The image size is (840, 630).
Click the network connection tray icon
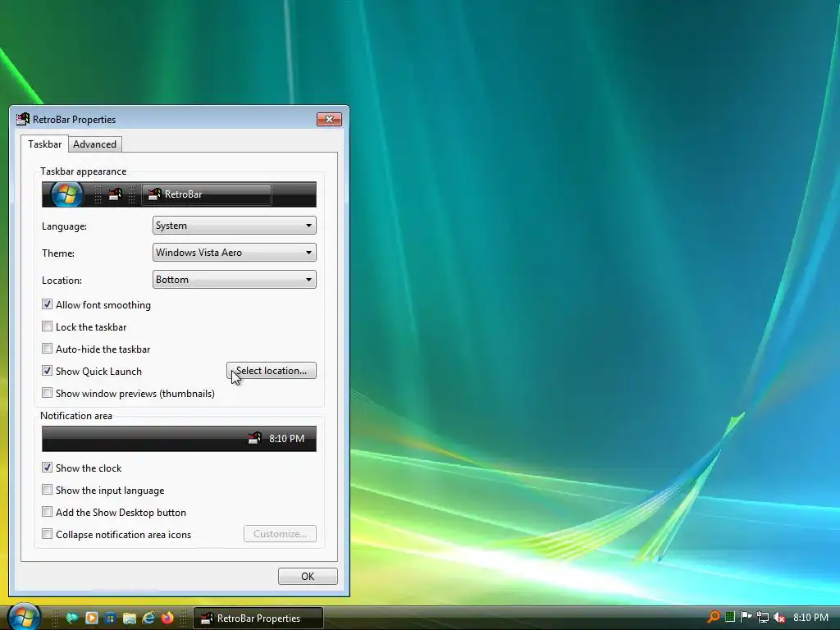click(763, 617)
